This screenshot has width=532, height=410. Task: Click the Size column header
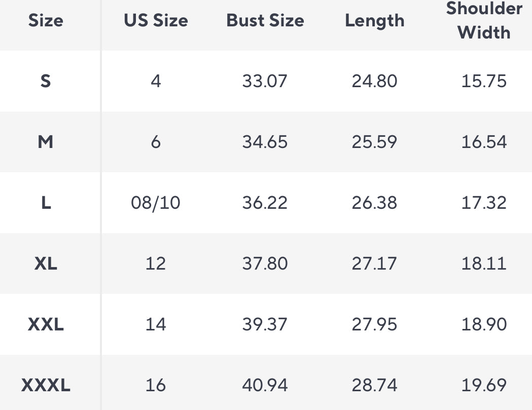tap(46, 21)
